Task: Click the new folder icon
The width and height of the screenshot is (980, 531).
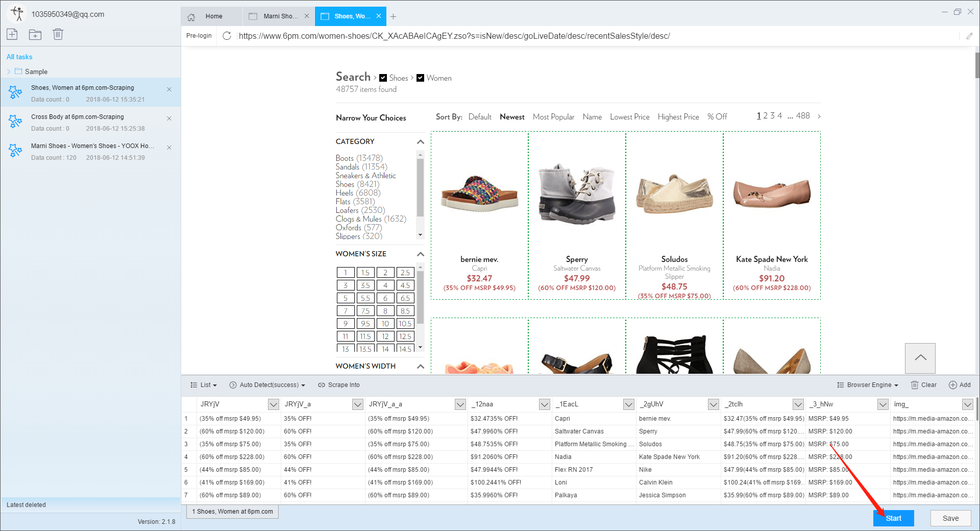Action: point(35,34)
